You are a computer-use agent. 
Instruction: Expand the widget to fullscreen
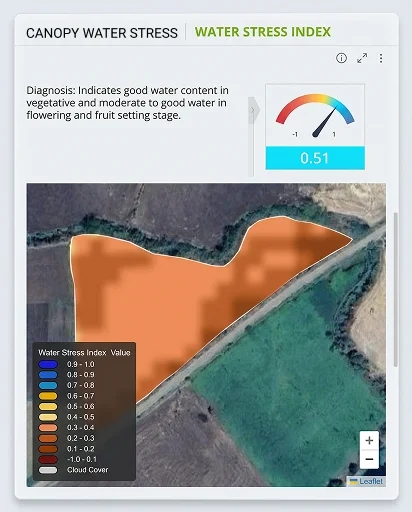click(x=362, y=58)
